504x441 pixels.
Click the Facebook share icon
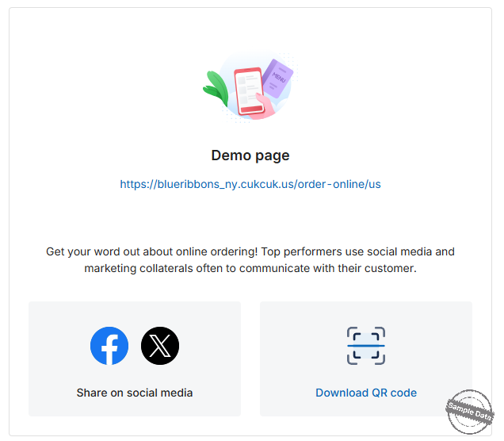[109, 346]
